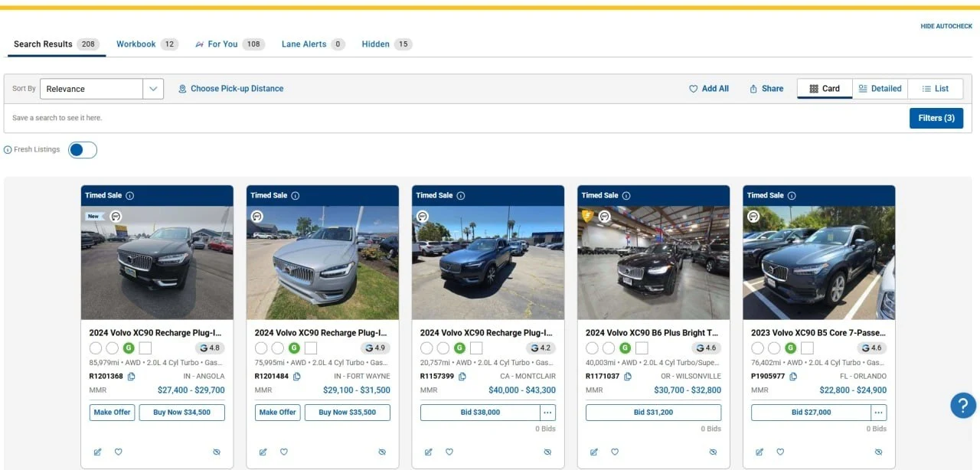Screen dimensions: 980x470
Task: View MMR range $40,000 - $43,300
Action: click(522, 390)
